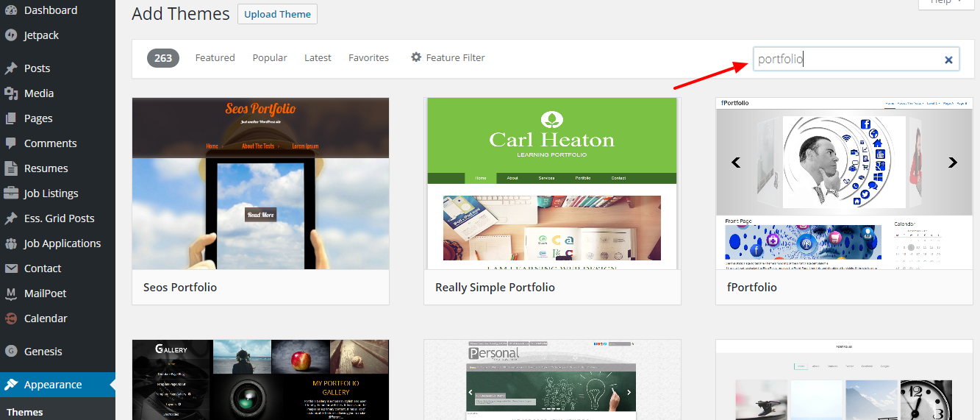Viewport: 980px width, 420px height.
Task: Click the Job Applications people icon
Action: [x=11, y=243]
